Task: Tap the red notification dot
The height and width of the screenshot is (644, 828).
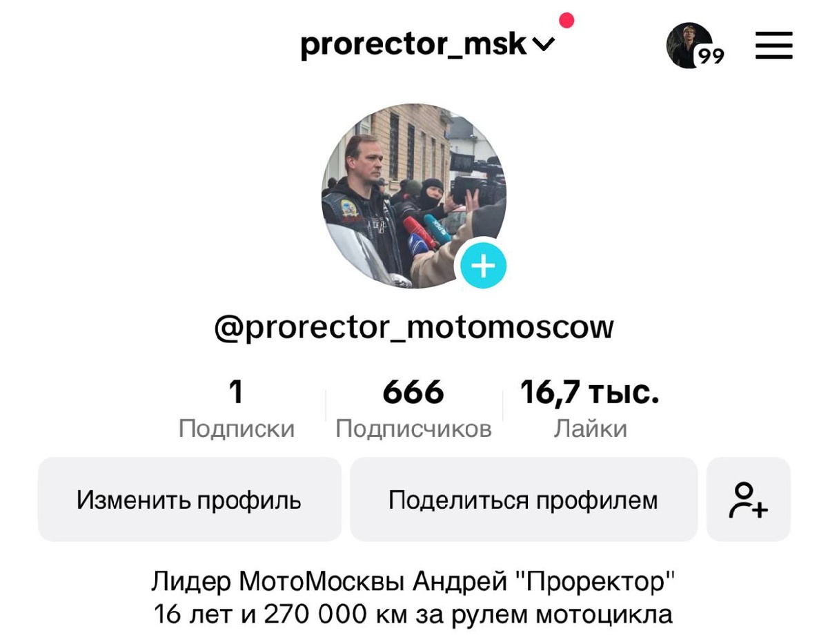Action: point(566,20)
